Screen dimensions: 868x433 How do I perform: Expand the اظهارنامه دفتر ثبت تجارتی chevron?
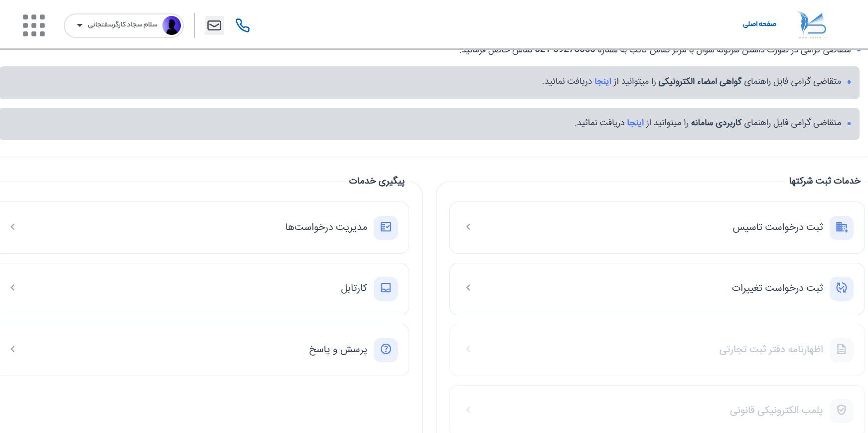pos(468,349)
